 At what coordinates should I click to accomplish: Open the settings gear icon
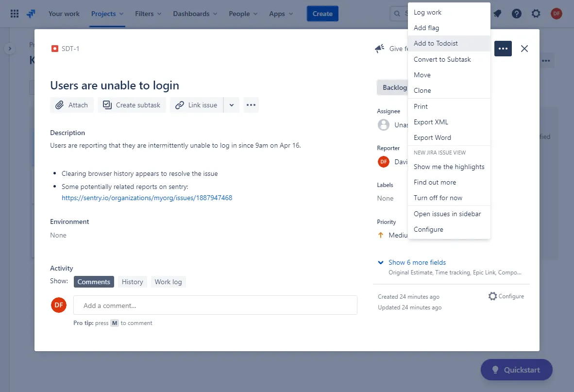click(x=536, y=14)
